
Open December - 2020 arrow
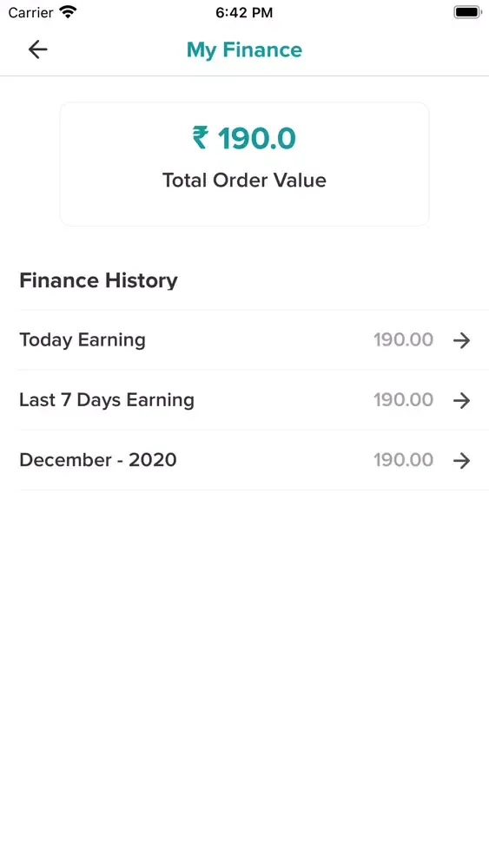(461, 460)
